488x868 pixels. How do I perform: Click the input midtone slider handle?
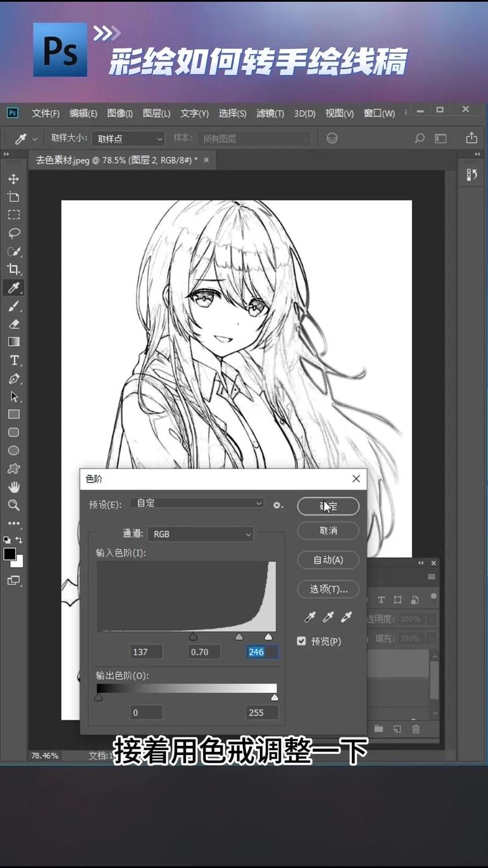(x=239, y=637)
